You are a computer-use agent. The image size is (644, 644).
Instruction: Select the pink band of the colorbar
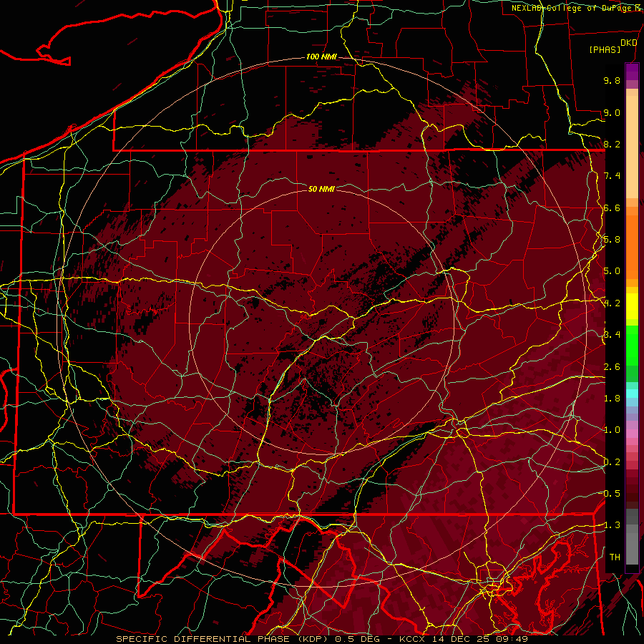(x=632, y=434)
